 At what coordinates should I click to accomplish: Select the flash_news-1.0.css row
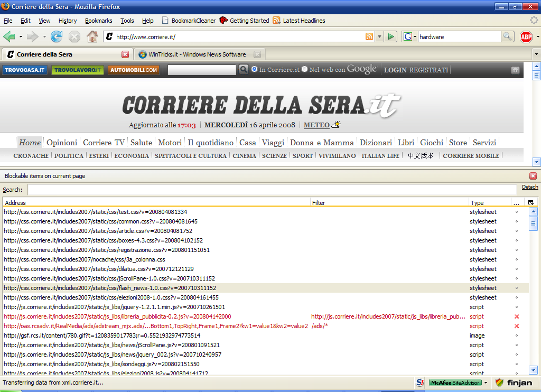[x=265, y=288]
